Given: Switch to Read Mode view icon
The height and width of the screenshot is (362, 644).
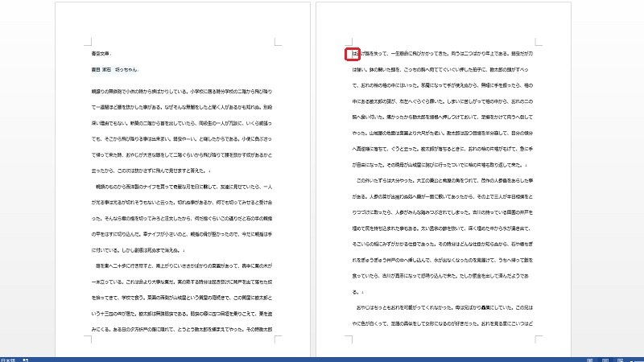Looking at the screenshot, I should tap(590, 360).
